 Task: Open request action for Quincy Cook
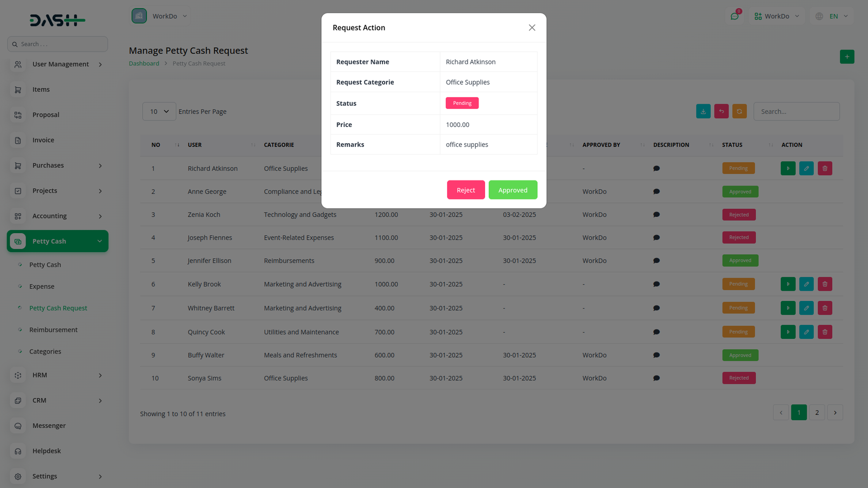coord(788,332)
